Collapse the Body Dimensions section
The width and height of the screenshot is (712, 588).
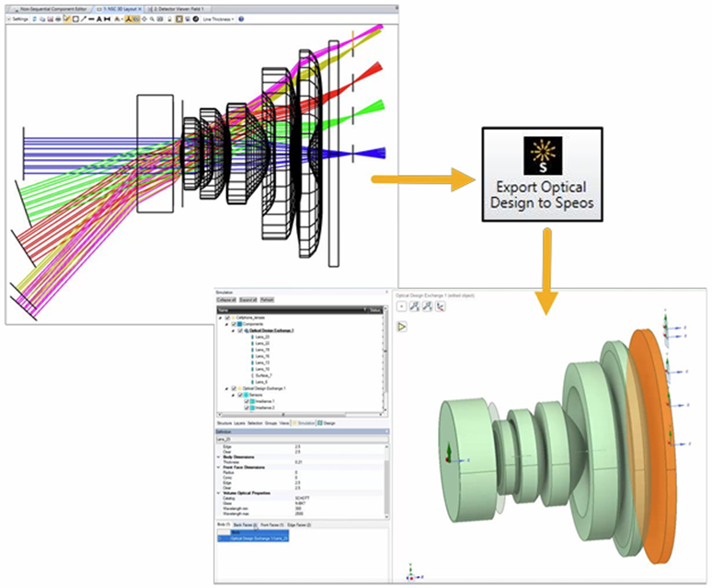(x=218, y=457)
